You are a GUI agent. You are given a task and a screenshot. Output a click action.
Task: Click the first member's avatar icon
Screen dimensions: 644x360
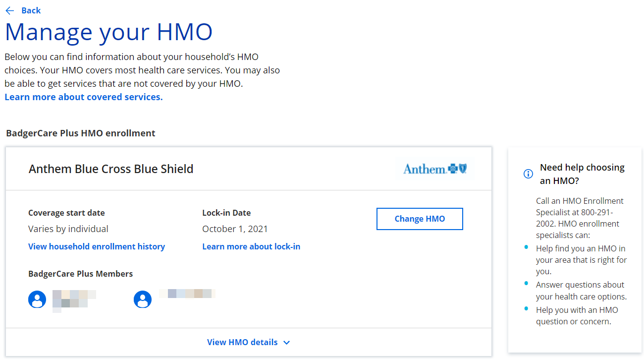click(37, 299)
